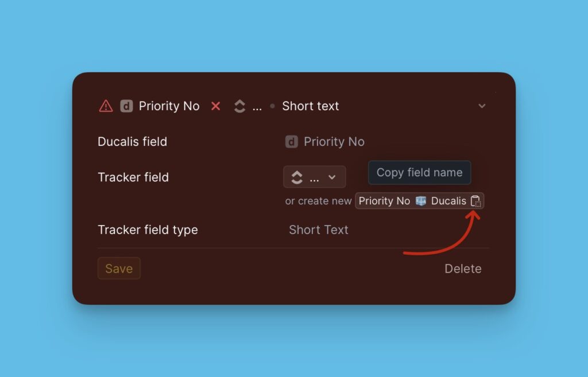Image resolution: width=588 pixels, height=377 pixels.
Task: Click the 'or create new' text
Action: (318, 201)
